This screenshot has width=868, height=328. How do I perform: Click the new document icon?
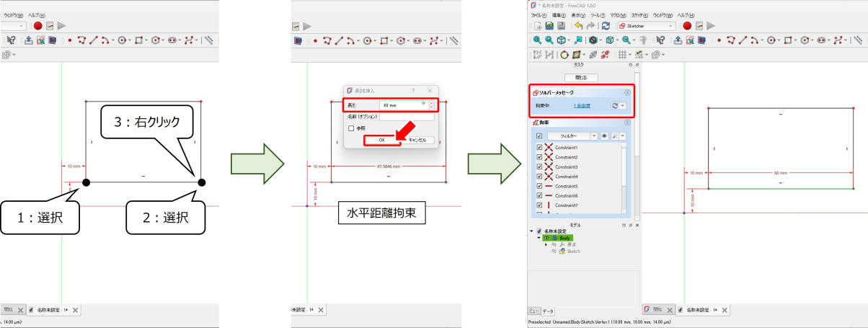pyautogui.click(x=537, y=26)
